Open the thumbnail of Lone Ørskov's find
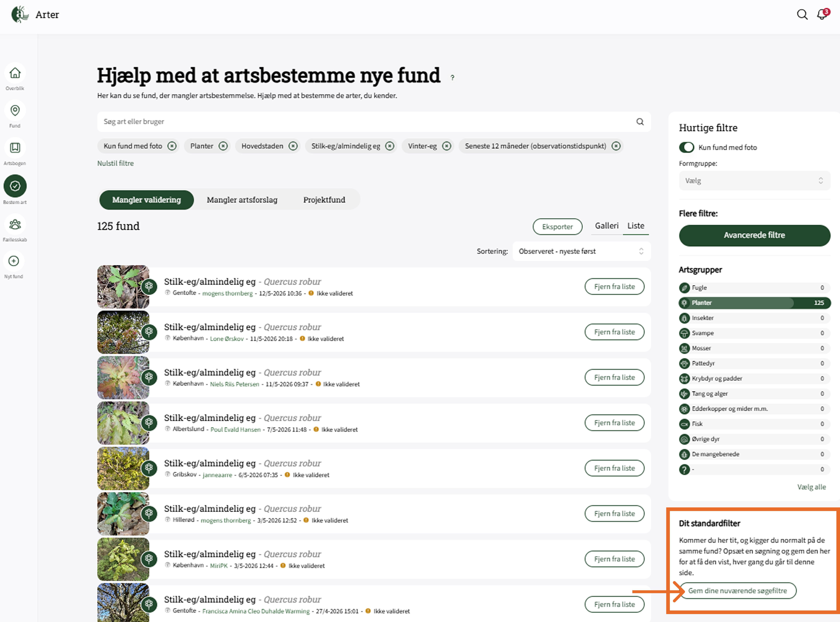840x622 pixels. tap(123, 332)
